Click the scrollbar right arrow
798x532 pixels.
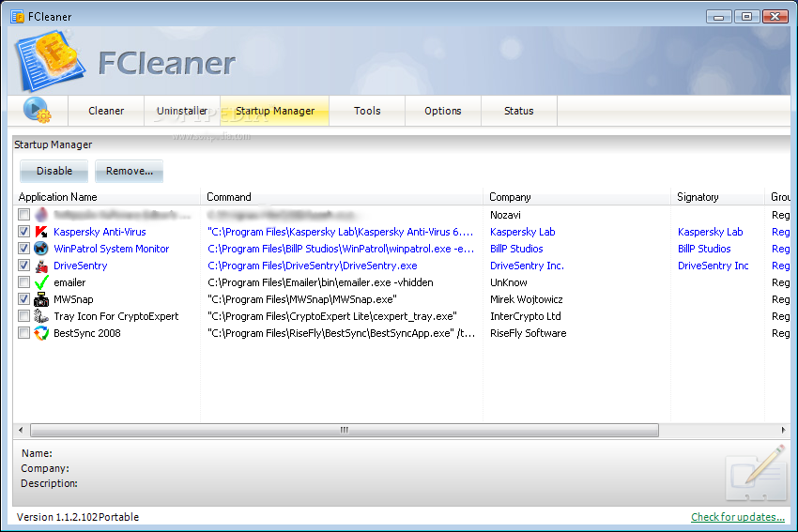coord(783,431)
